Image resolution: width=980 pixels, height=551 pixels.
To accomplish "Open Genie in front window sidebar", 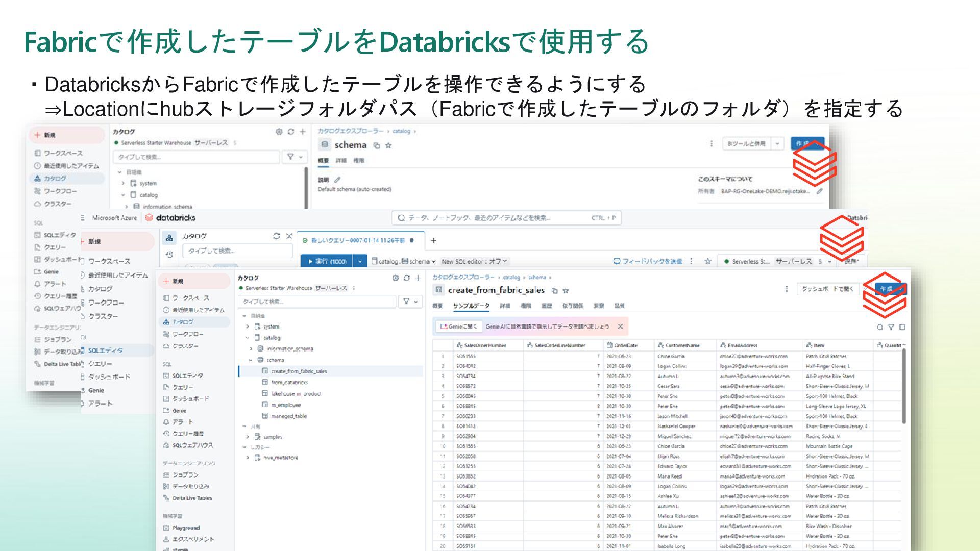I will 179,410.
